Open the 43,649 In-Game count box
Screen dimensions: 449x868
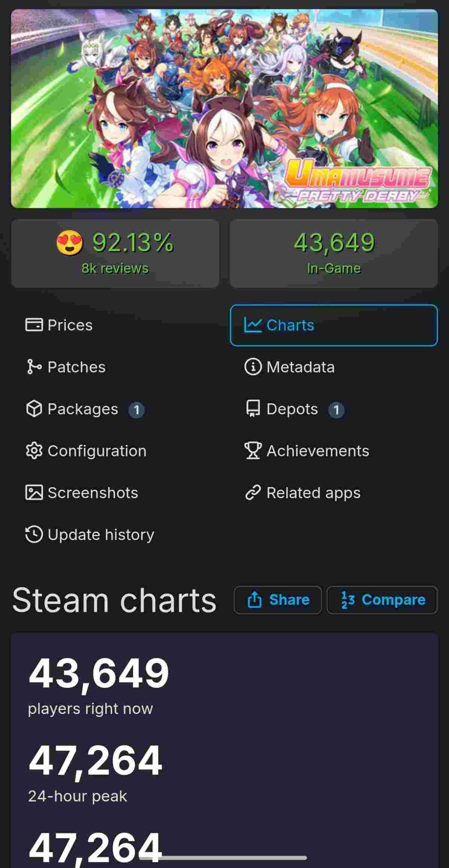pos(334,253)
